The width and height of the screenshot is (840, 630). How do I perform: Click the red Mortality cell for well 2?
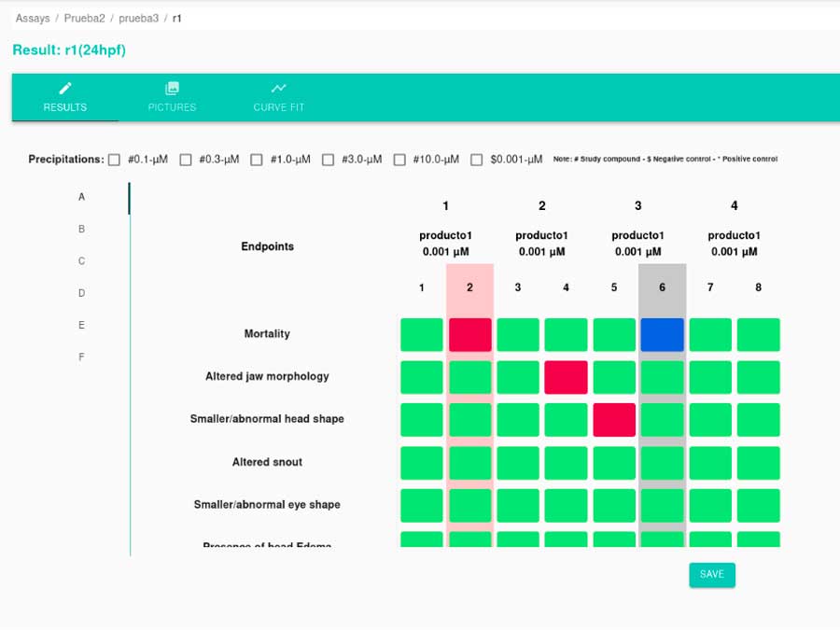pos(469,335)
